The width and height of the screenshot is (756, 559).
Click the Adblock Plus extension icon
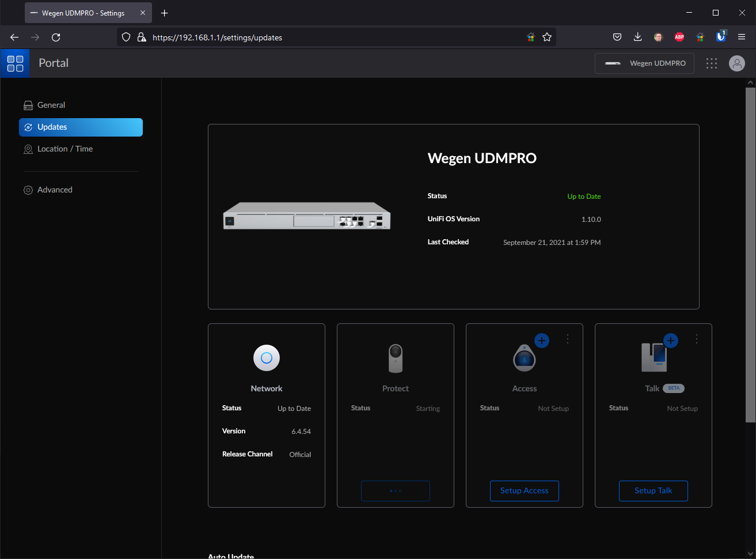click(679, 37)
